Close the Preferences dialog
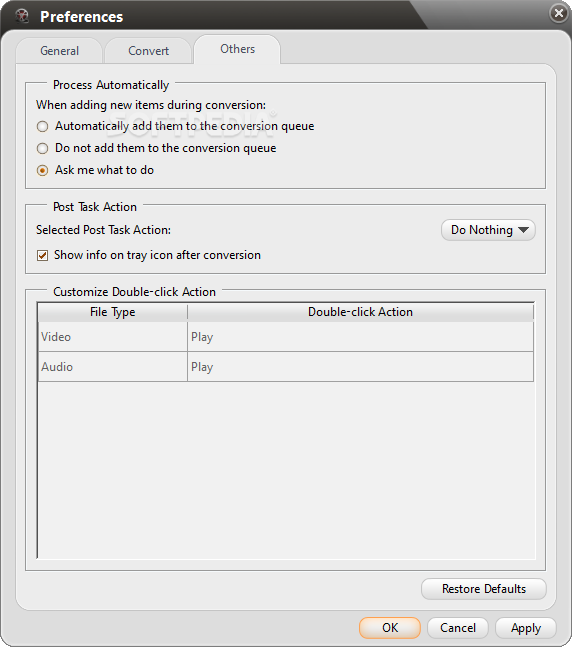Image resolution: width=572 pixels, height=647 pixels. (x=558, y=13)
